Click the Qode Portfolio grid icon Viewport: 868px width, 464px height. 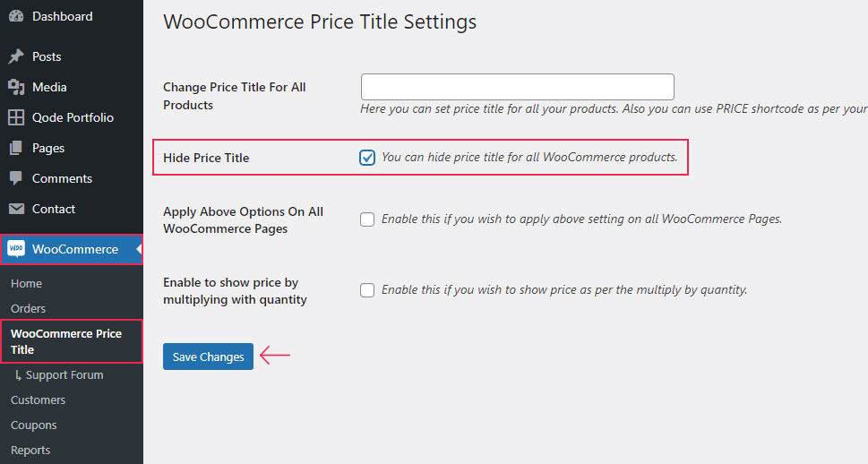click(x=16, y=117)
